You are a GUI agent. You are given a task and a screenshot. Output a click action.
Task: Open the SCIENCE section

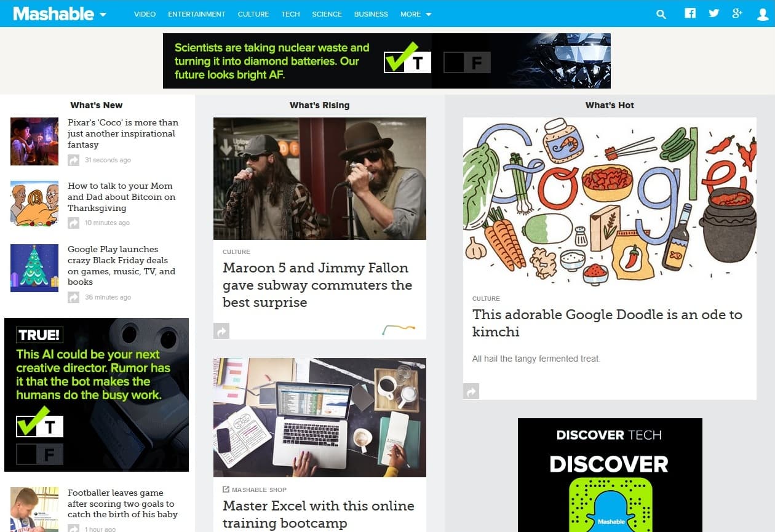click(327, 14)
